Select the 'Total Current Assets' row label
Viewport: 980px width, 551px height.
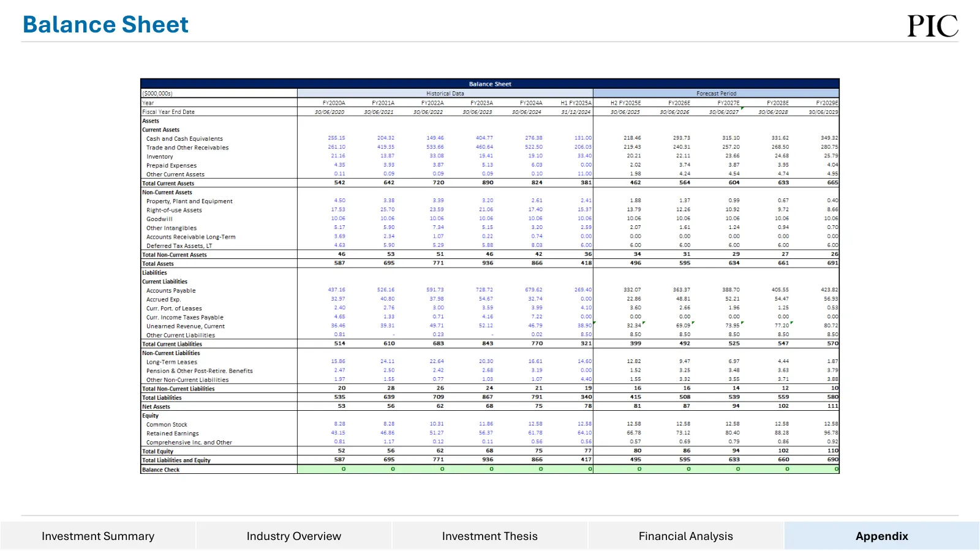[168, 184]
